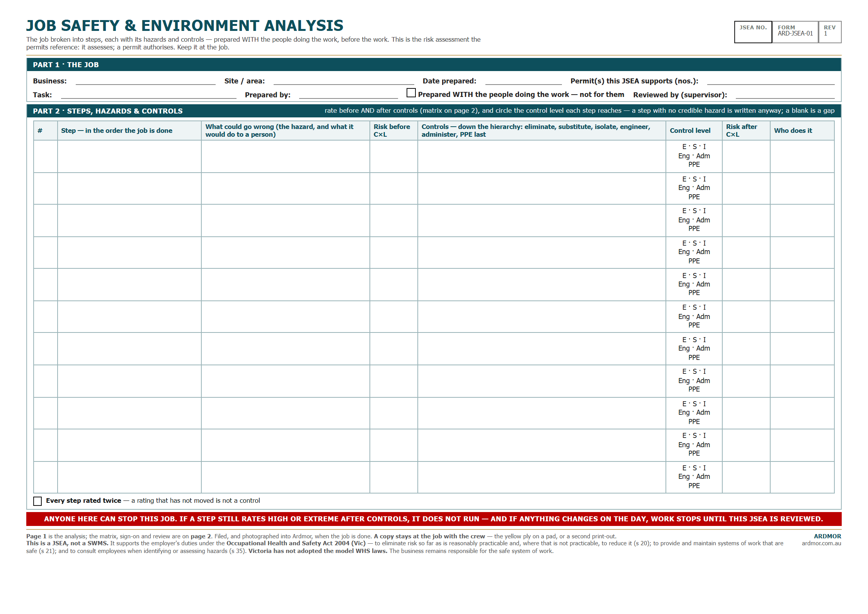Click the red 'ANYONE HERE CAN STOP THIS JOB' banner

(x=434, y=519)
